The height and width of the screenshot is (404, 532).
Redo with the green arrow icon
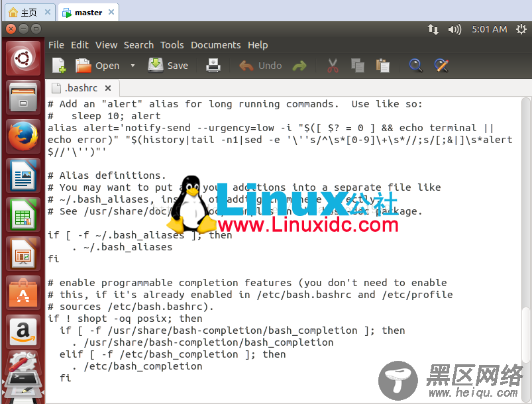pos(299,66)
